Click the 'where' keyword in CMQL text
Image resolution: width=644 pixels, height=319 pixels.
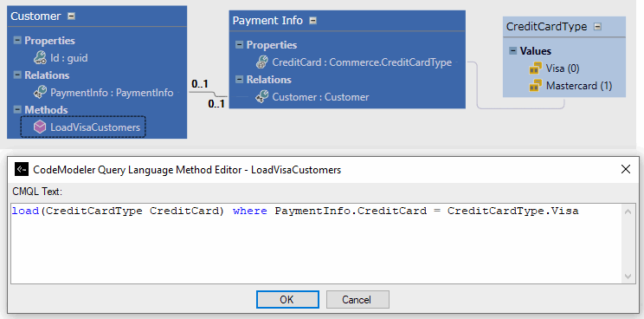[x=249, y=212]
